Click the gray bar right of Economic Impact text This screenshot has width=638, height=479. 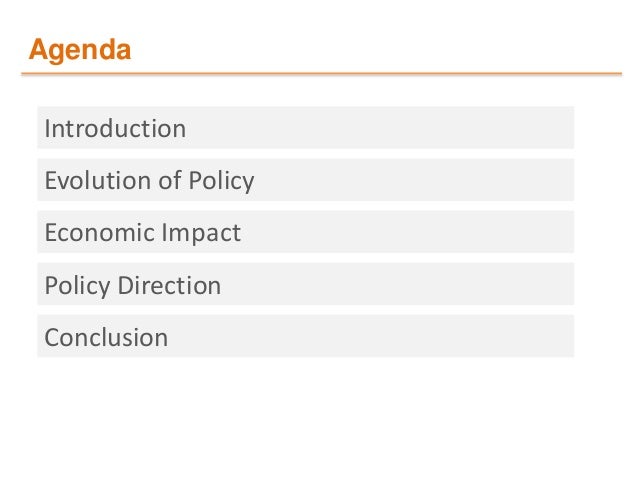pos(407,232)
